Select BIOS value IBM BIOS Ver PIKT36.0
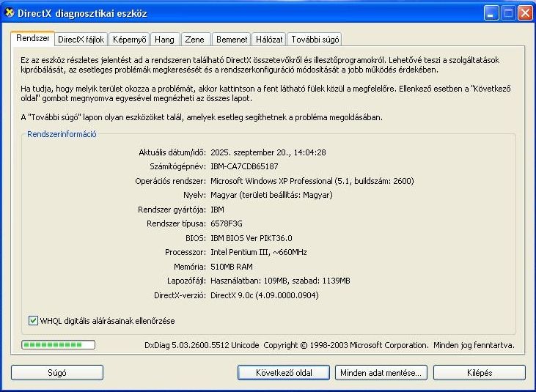 pyautogui.click(x=252, y=238)
